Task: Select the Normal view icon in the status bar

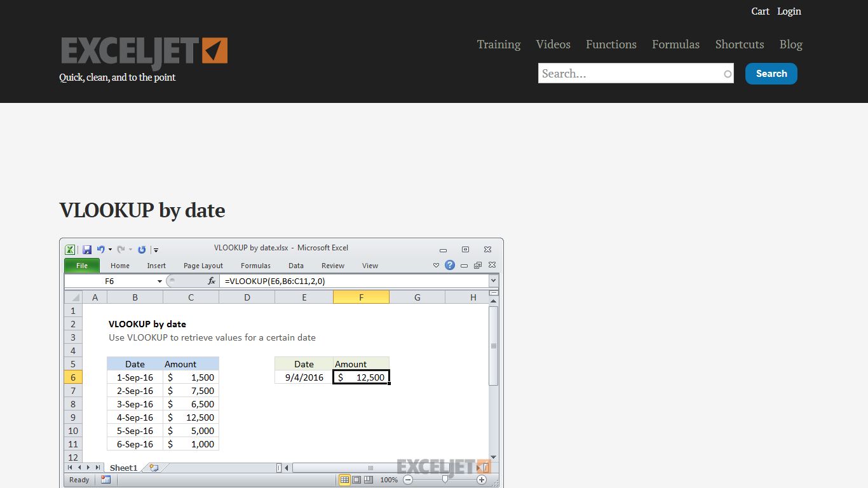Action: tap(344, 480)
